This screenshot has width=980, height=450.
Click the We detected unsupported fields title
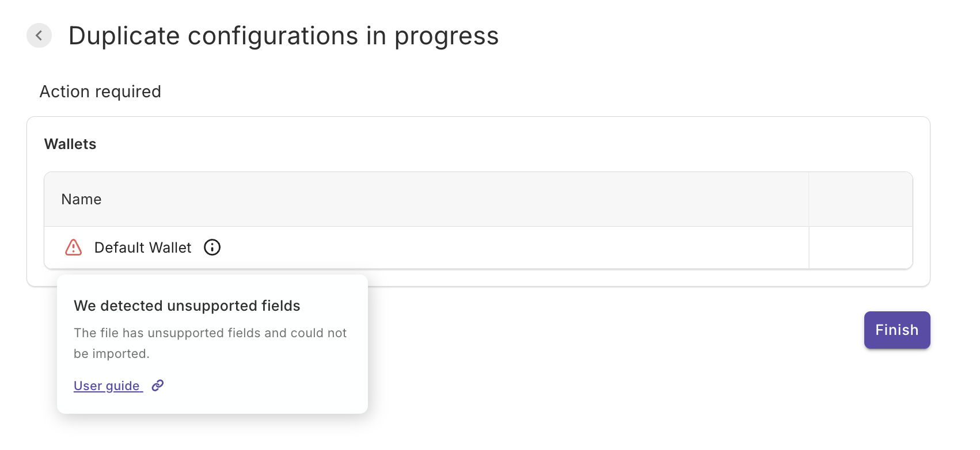(x=187, y=306)
